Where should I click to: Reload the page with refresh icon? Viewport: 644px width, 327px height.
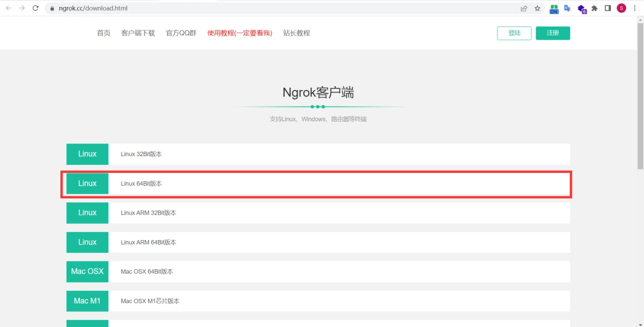tap(36, 8)
